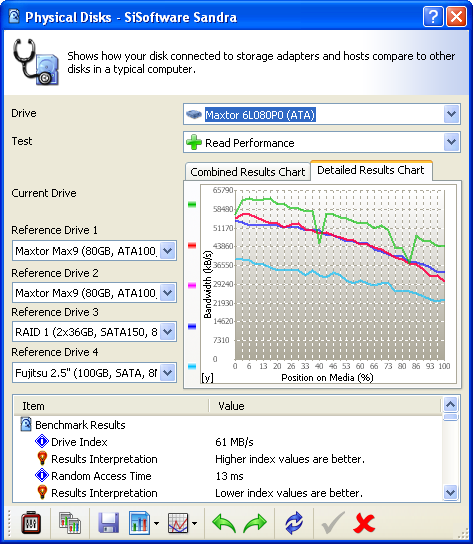Click the Maxtor 6L080P0 (ATA) field text
Image resolution: width=473 pixels, height=544 pixels.
(x=260, y=114)
